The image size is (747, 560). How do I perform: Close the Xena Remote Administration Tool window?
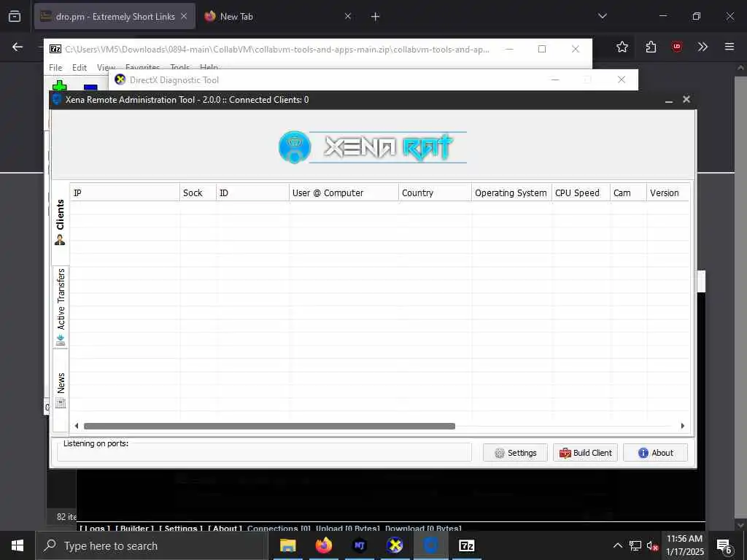click(x=686, y=99)
